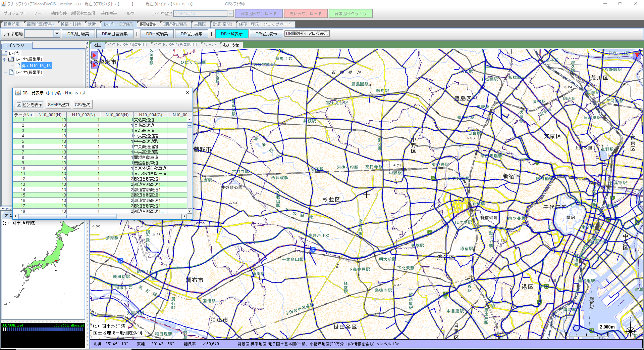The height and width of the screenshot is (350, 644).
Task: Click the red down-arrow button at map top-right
Action: 637,55
